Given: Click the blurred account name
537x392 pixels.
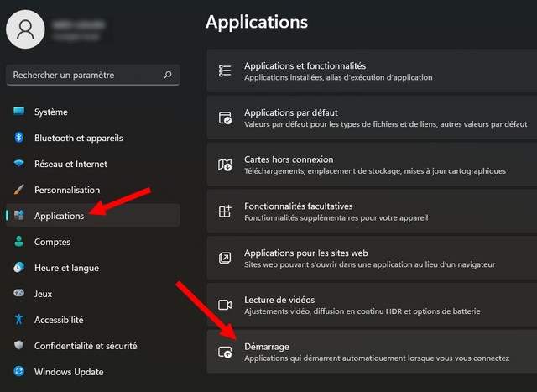Looking at the screenshot, I should click(x=79, y=25).
